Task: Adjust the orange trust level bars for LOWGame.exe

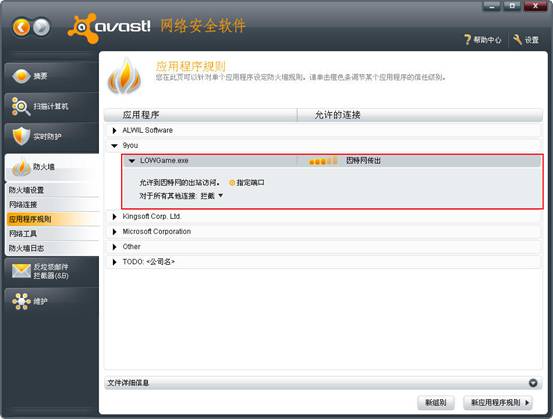Action: click(323, 161)
